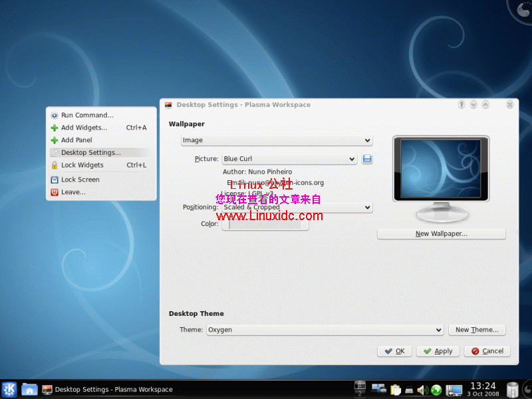Open the wallpaper type dropdown showing Image

tap(277, 140)
